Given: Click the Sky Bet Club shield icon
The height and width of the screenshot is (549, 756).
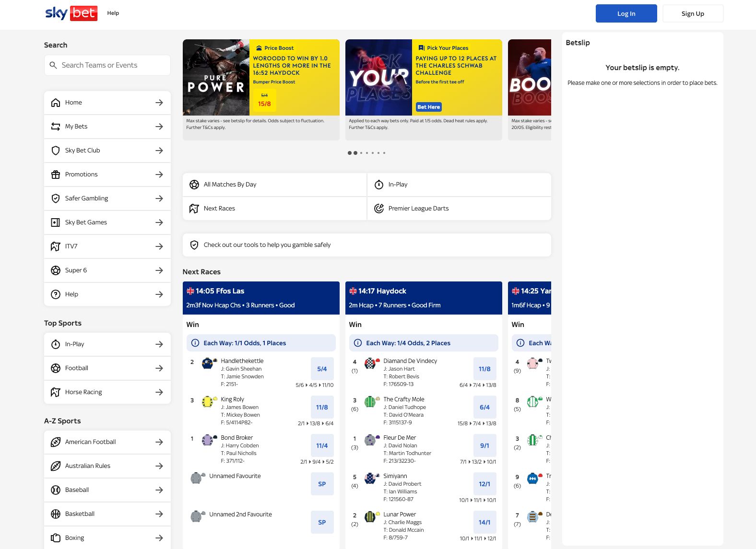Looking at the screenshot, I should pyautogui.click(x=56, y=151).
